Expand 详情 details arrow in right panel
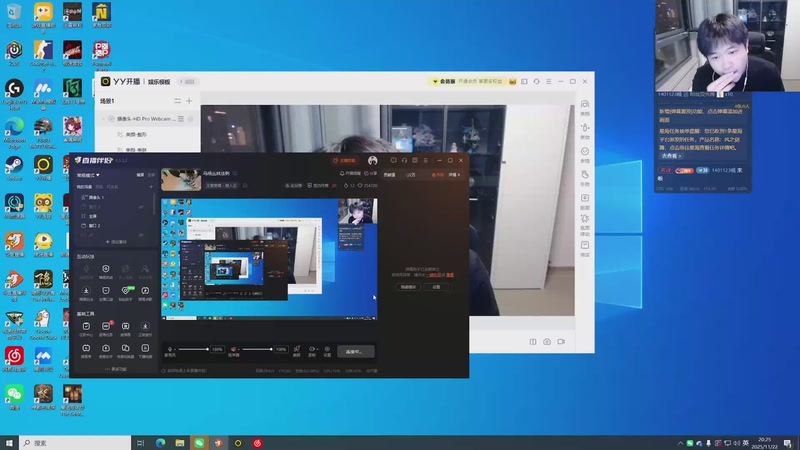The width and height of the screenshot is (800, 450). pos(454,175)
